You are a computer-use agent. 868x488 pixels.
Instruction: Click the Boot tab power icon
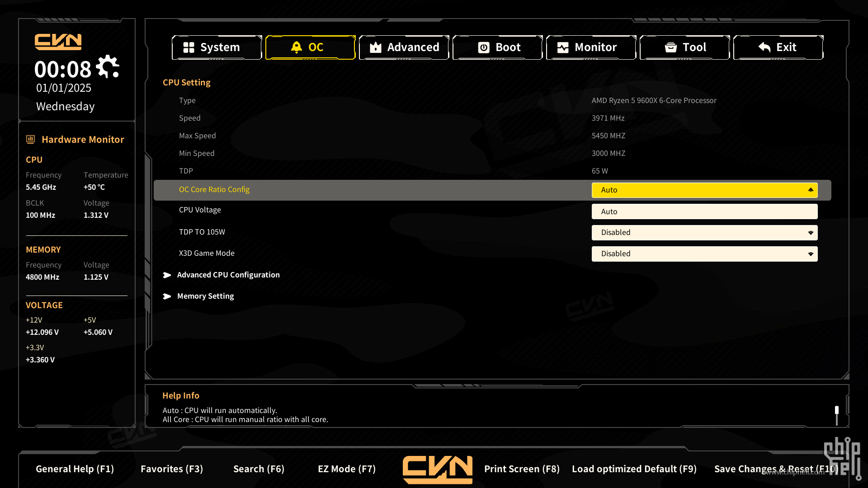[x=484, y=47]
